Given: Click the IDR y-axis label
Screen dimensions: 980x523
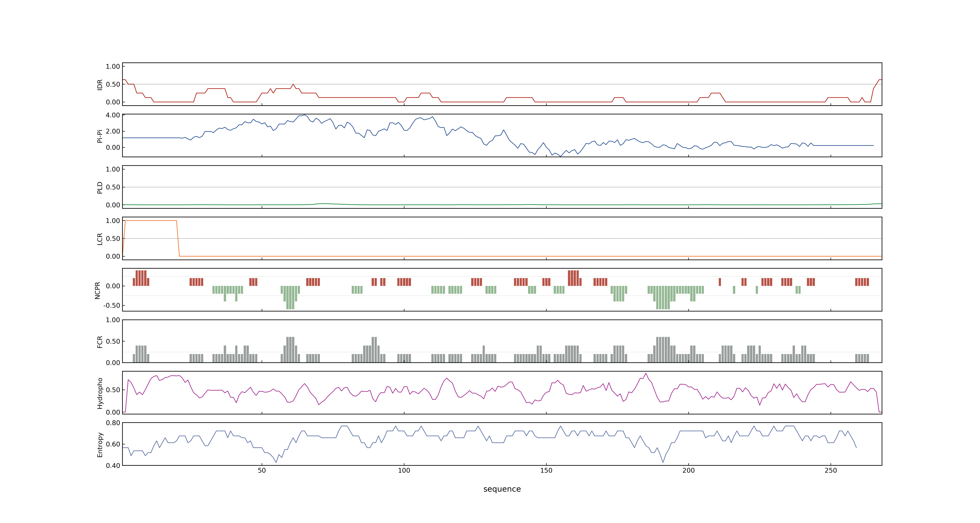Looking at the screenshot, I should point(100,85).
